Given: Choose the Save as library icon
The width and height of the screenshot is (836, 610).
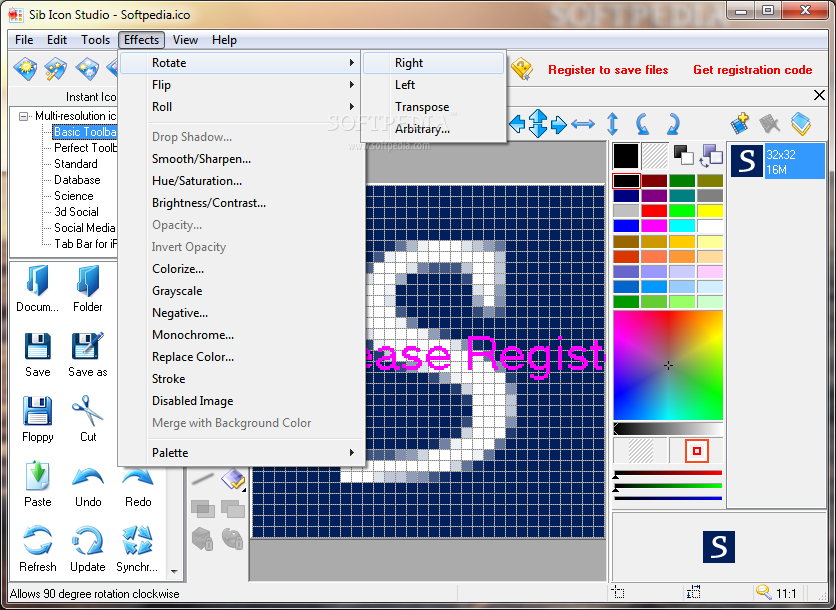Looking at the screenshot, I should [87, 347].
